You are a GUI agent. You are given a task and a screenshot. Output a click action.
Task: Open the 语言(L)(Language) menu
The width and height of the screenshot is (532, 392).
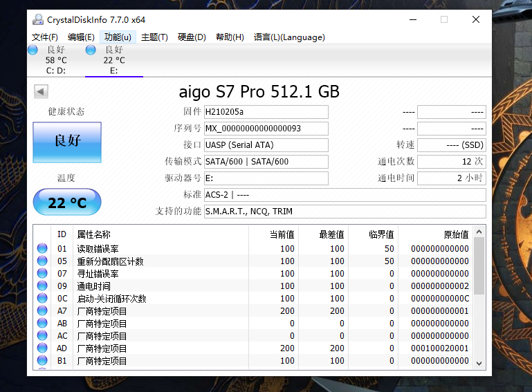(289, 37)
